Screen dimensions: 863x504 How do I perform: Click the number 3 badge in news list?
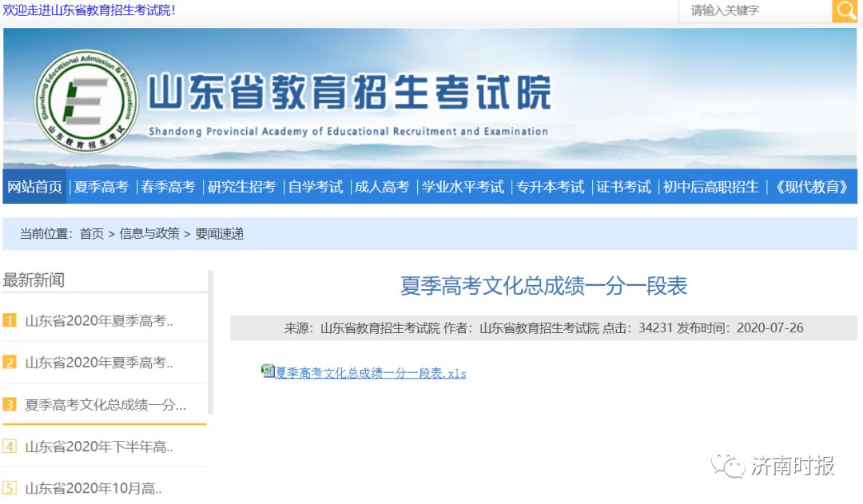[x=10, y=405]
